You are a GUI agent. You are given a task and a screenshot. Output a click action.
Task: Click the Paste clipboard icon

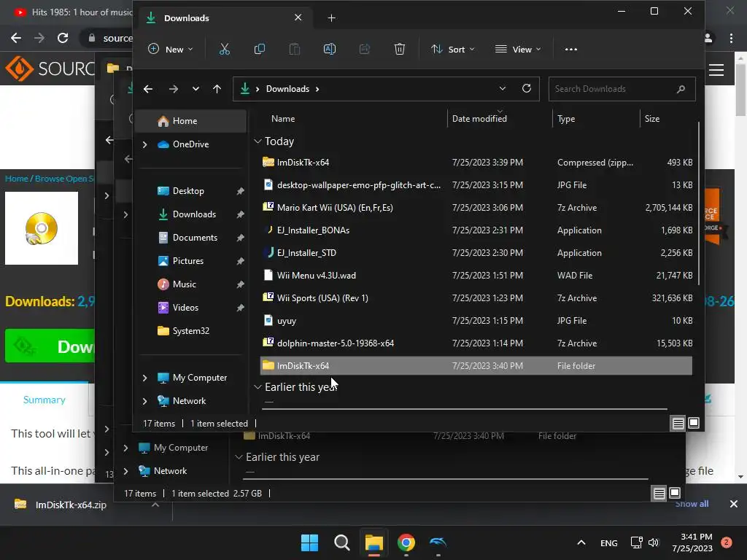[295, 49]
